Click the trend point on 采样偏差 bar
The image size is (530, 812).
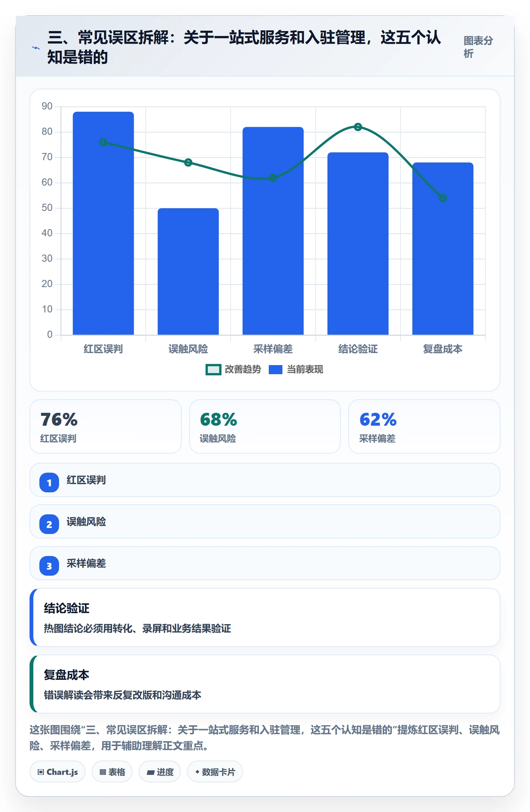[273, 178]
